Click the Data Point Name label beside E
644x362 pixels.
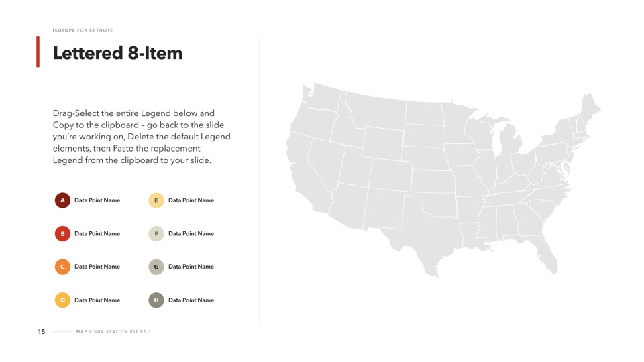pos(191,200)
